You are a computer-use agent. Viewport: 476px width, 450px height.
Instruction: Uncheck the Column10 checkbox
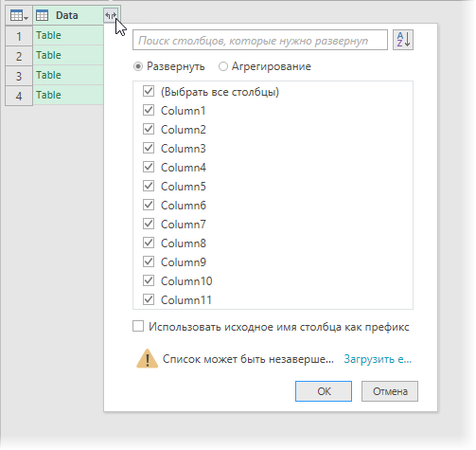click(149, 280)
